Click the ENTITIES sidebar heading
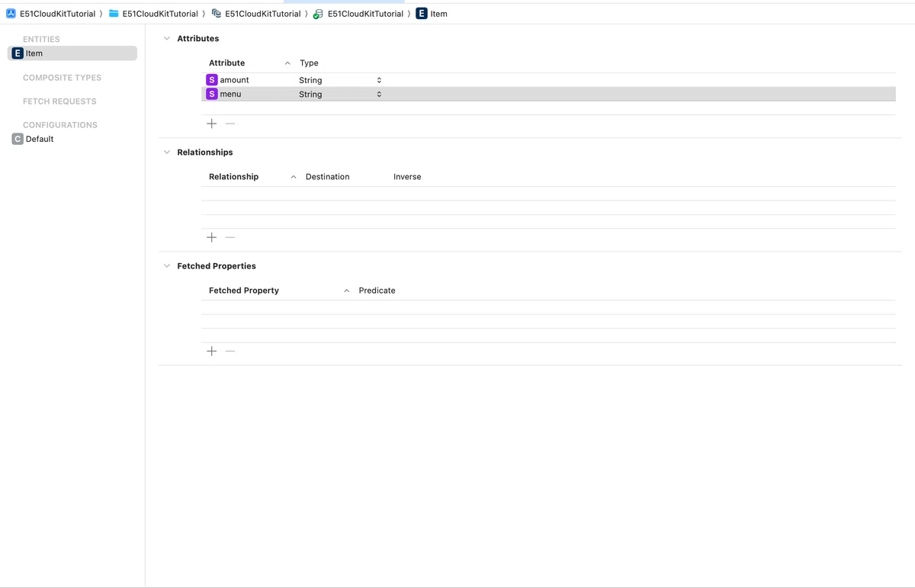 (x=41, y=39)
